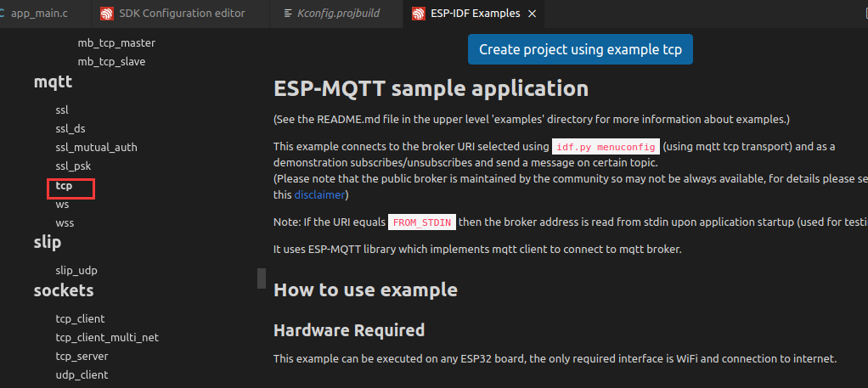Select the mb_tcp_master example
Screen dimensions: 868x388
click(x=116, y=42)
